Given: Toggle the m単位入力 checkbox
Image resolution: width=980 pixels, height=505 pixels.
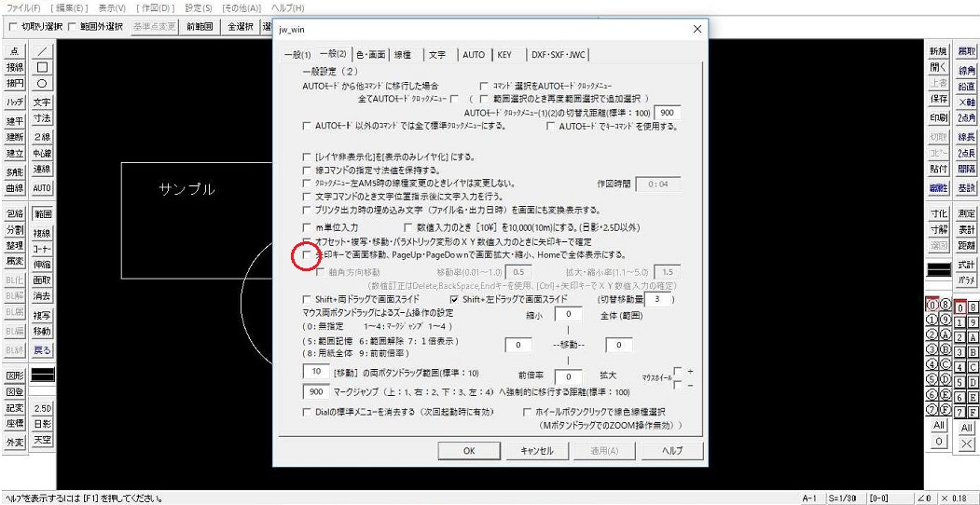Looking at the screenshot, I should coord(310,227).
